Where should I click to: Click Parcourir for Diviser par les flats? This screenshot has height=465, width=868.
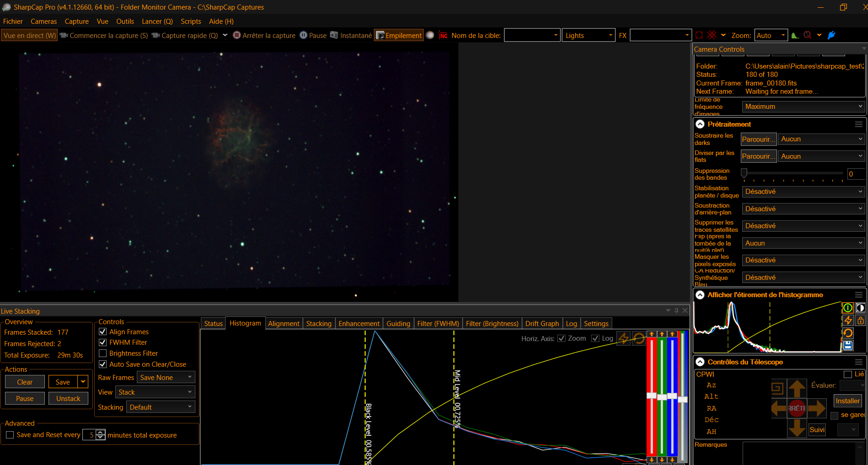coord(759,156)
